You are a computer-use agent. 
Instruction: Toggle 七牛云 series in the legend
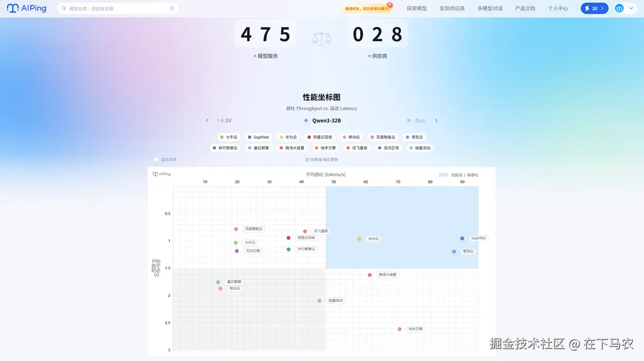pyautogui.click(x=229, y=137)
